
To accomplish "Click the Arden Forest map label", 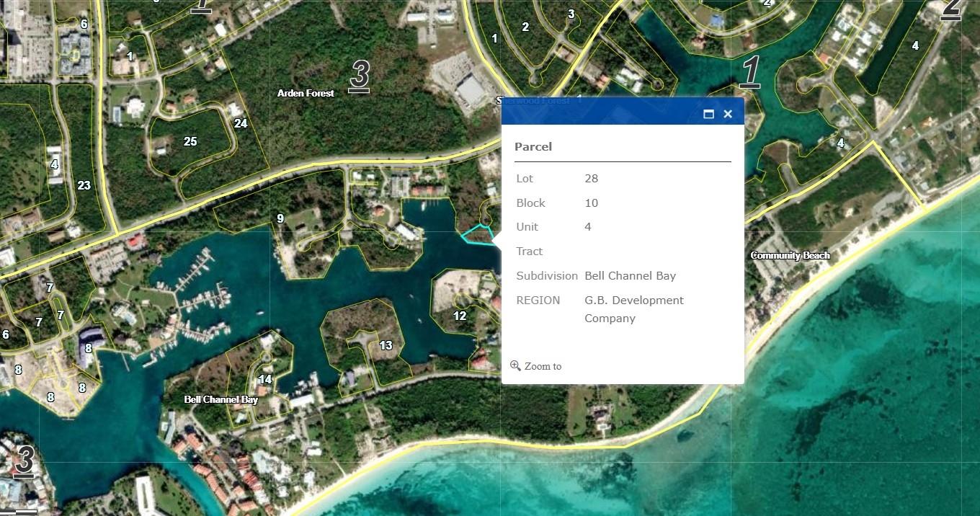I will 306,93.
